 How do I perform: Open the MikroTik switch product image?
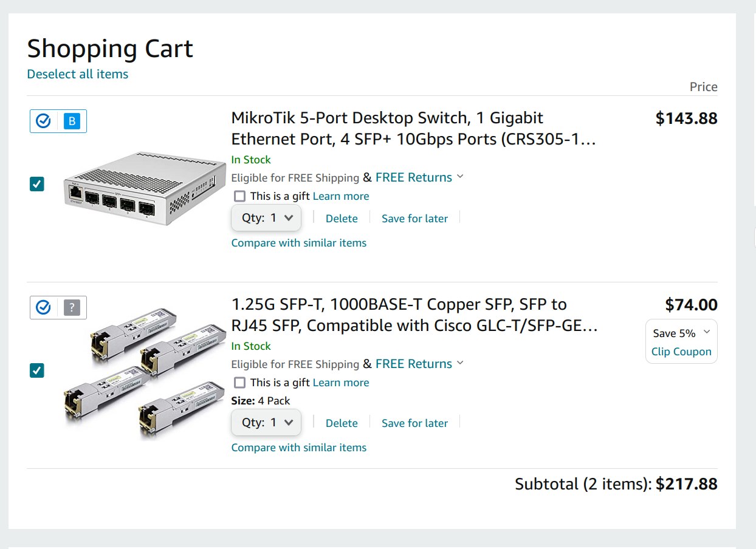(x=144, y=188)
